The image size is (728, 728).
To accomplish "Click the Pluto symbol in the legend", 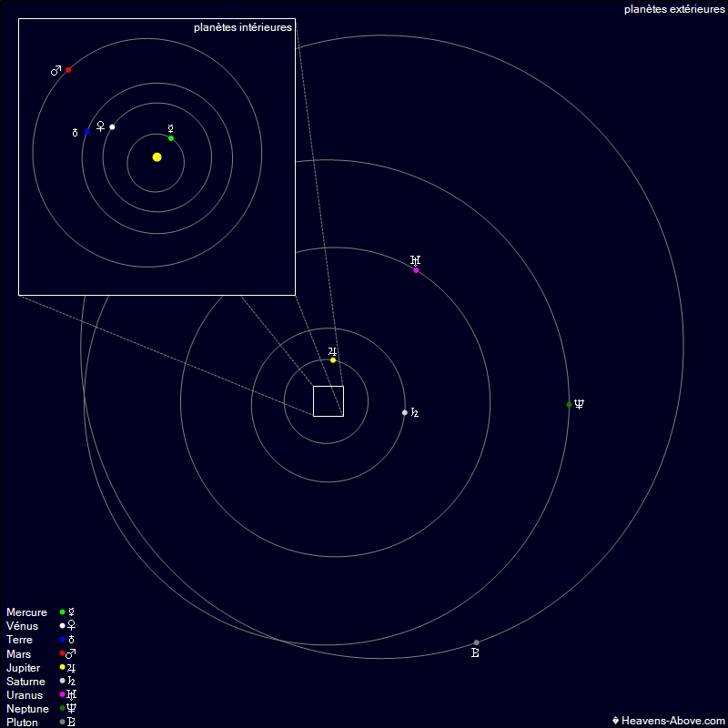I will (x=72, y=723).
